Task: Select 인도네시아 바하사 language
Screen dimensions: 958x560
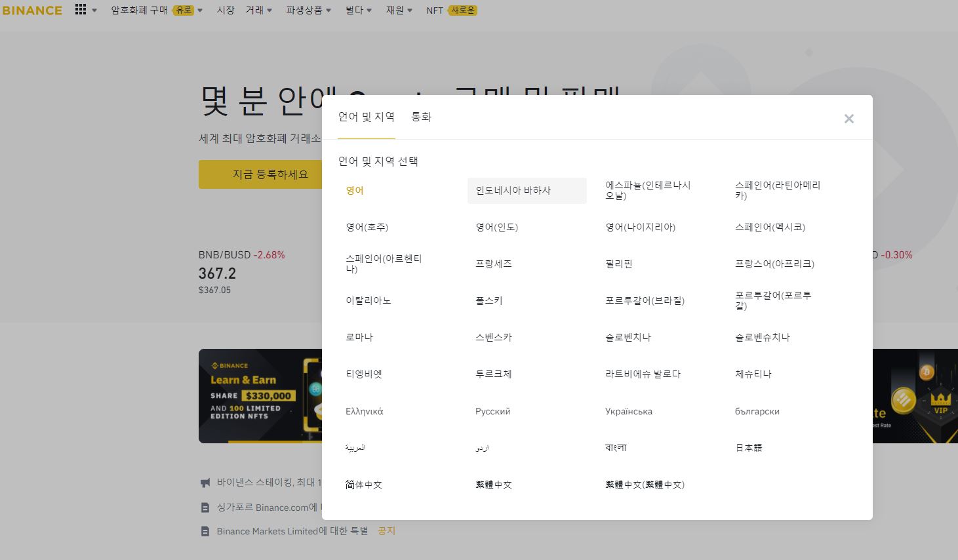Action: coord(527,191)
